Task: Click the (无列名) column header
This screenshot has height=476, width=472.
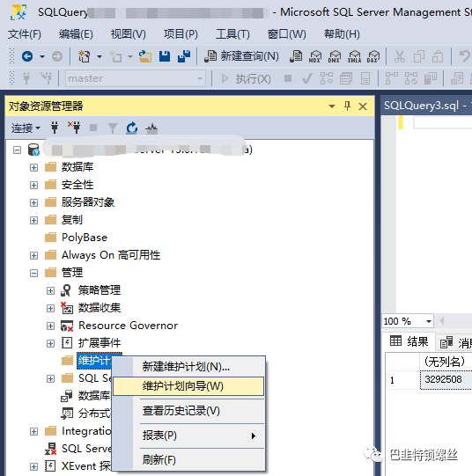Action: pyautogui.click(x=446, y=362)
